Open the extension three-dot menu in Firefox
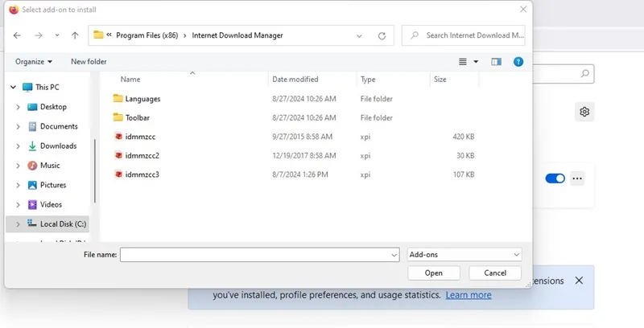This screenshot has height=328, width=644. (577, 178)
